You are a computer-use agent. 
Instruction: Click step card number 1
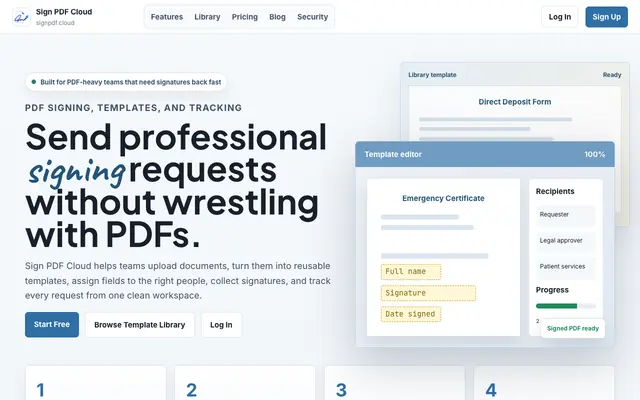click(x=96, y=383)
